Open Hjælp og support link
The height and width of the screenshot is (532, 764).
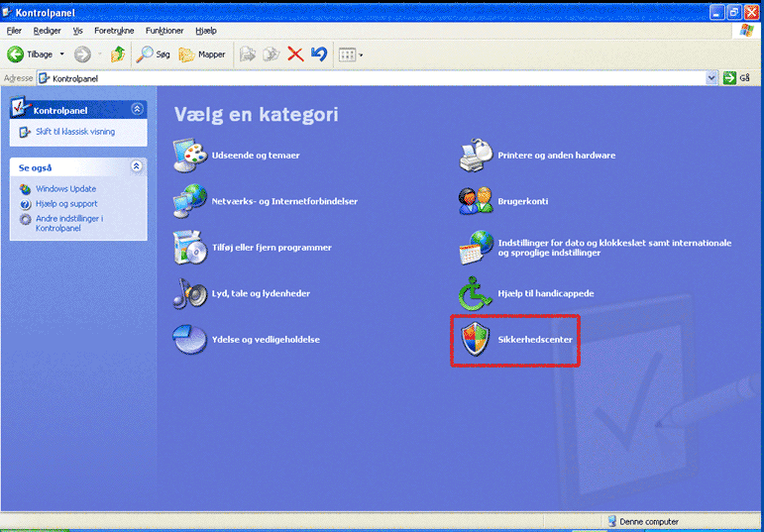[66, 204]
